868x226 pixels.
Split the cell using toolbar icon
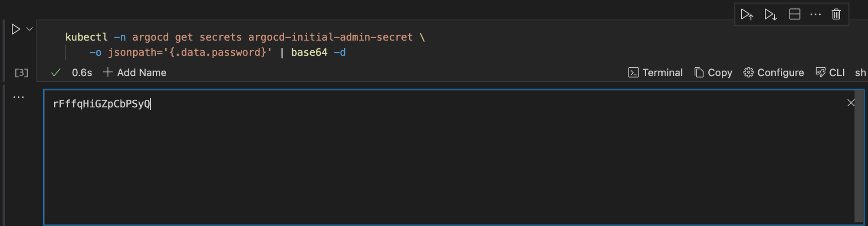click(795, 14)
